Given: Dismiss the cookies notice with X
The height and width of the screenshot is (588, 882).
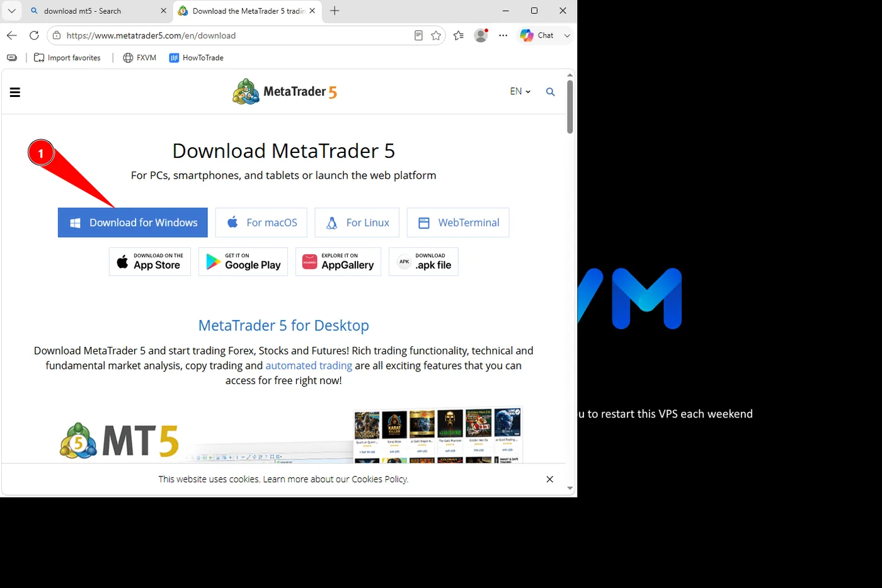Looking at the screenshot, I should coord(550,479).
